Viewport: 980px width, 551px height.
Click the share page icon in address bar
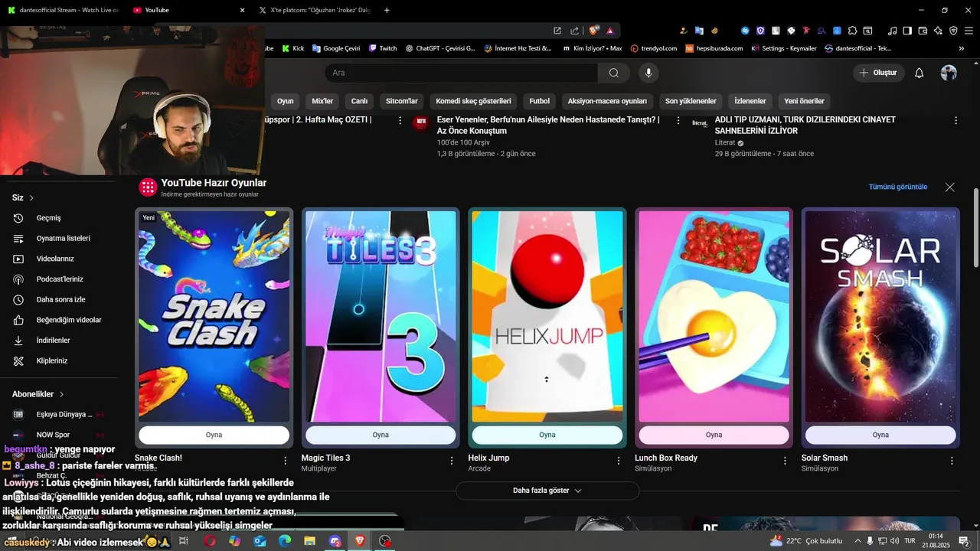[575, 31]
